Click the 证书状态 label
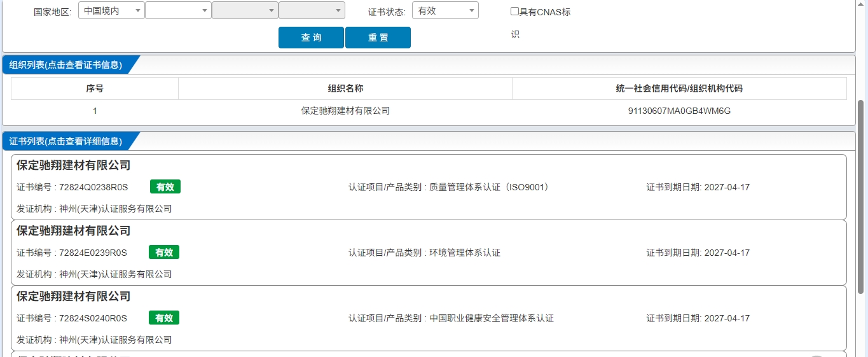The height and width of the screenshot is (357, 868). pos(387,12)
